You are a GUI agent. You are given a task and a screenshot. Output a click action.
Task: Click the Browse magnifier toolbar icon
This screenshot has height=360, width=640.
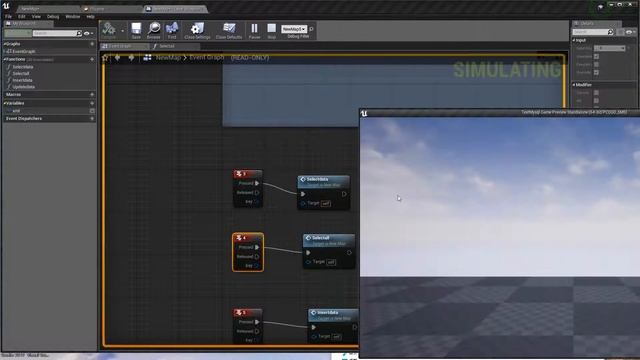(x=154, y=31)
